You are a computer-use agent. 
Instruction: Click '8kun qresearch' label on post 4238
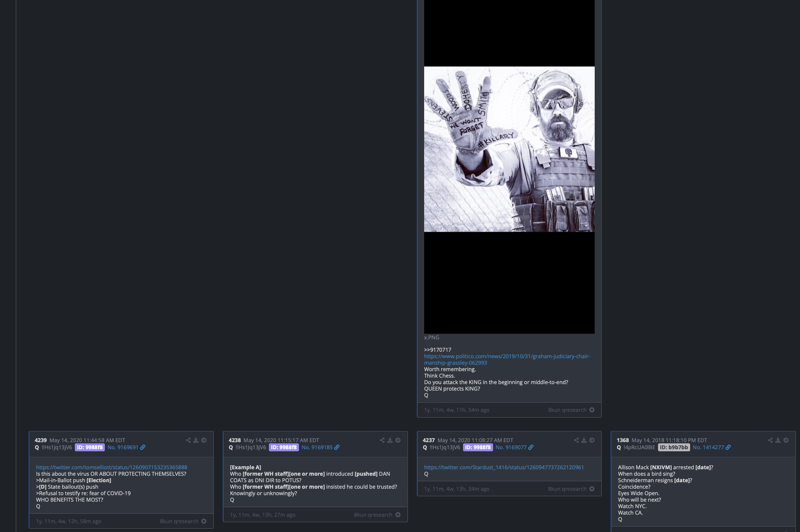click(x=373, y=515)
